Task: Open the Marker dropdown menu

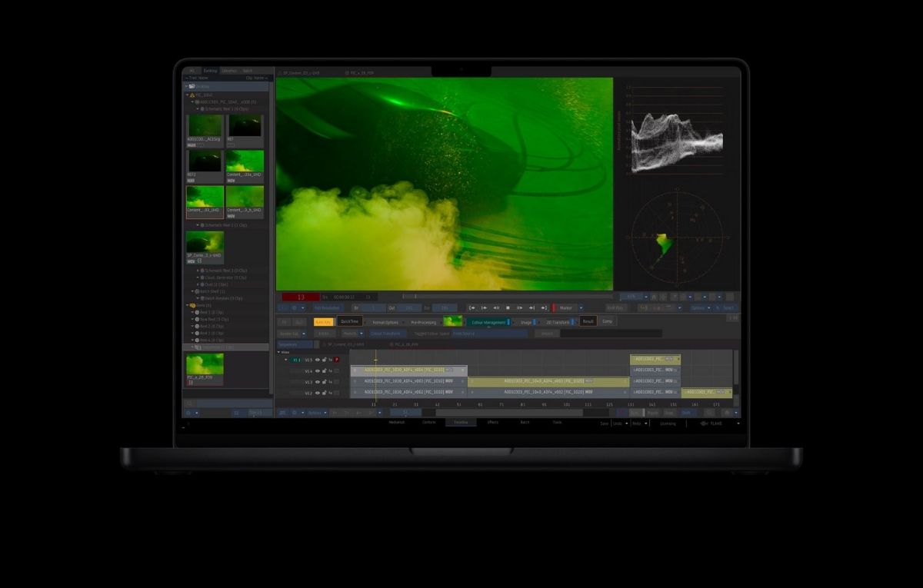Action: click(x=581, y=307)
